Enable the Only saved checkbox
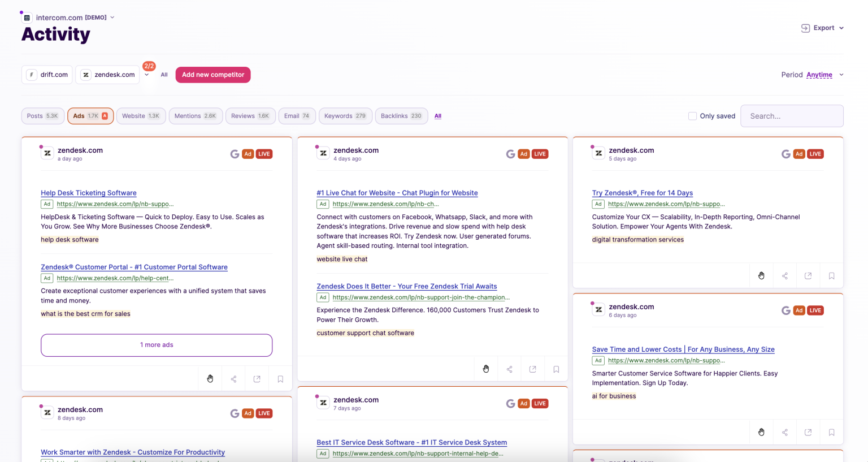The image size is (868, 462). click(x=692, y=115)
